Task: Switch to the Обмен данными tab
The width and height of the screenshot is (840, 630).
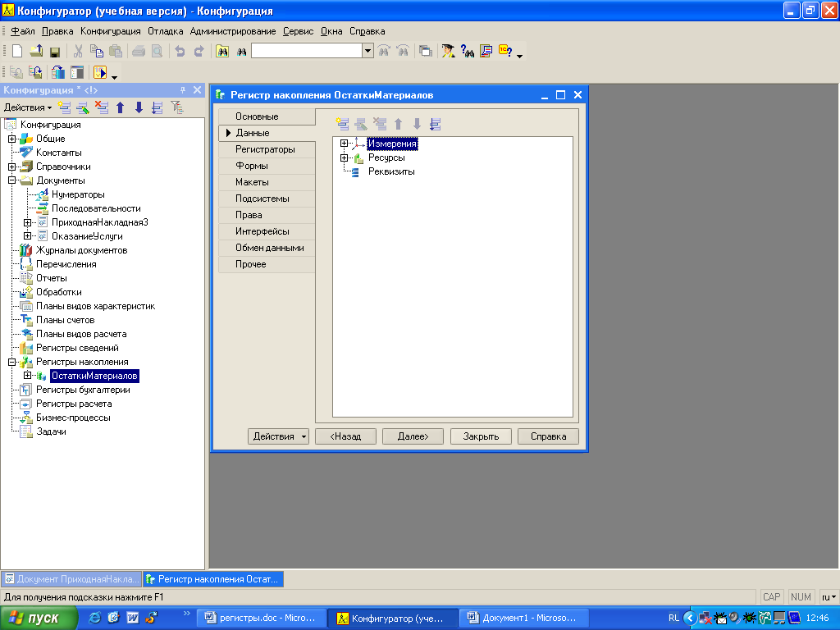Action: pyautogui.click(x=267, y=248)
